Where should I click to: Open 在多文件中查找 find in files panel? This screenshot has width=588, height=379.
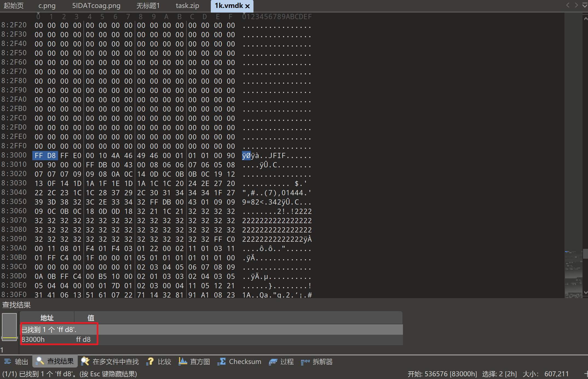pyautogui.click(x=110, y=361)
